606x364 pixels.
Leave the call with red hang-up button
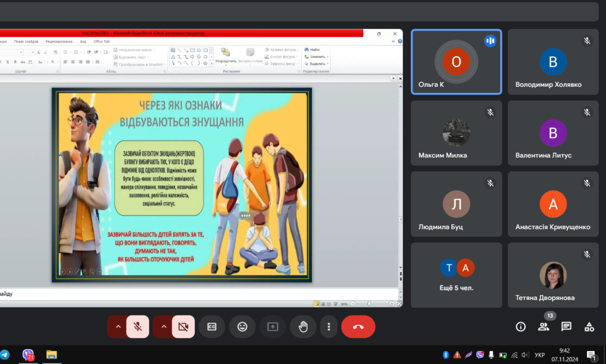pos(358,326)
